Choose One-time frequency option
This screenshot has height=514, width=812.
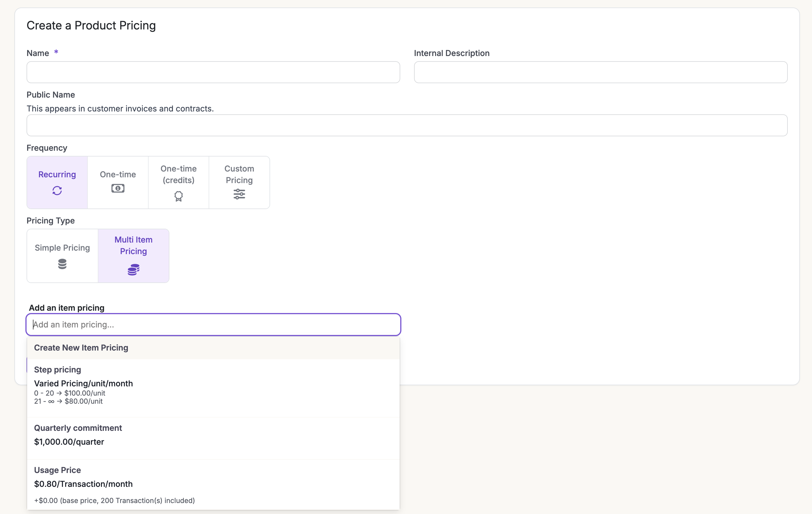(118, 174)
